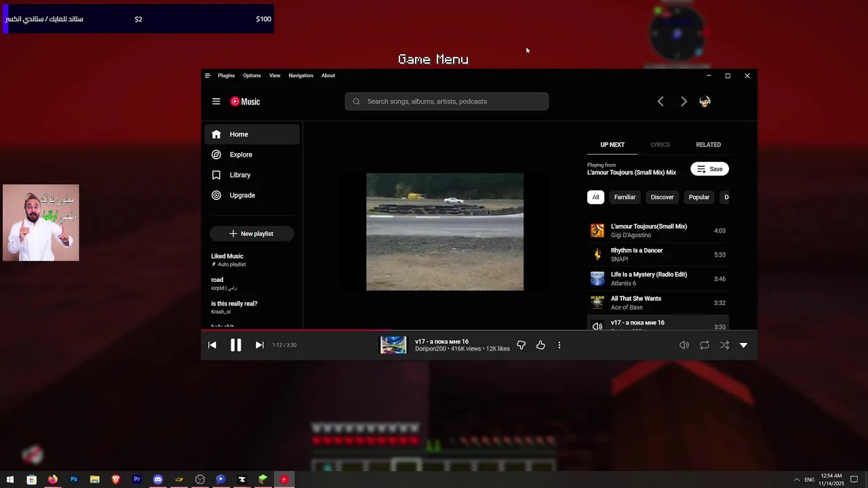The image size is (868, 488).
Task: Toggle shuffle on the queue
Action: (724, 345)
